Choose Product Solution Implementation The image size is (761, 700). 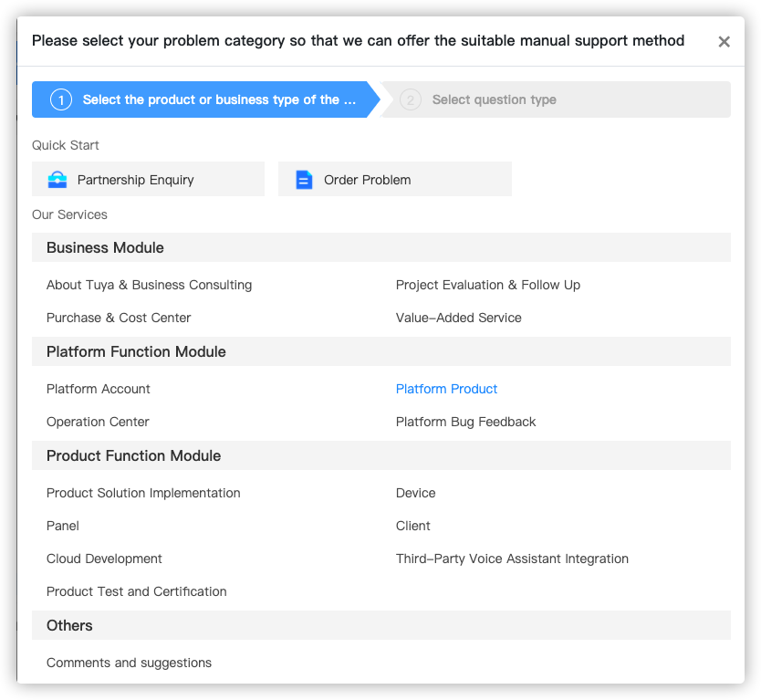tap(143, 493)
